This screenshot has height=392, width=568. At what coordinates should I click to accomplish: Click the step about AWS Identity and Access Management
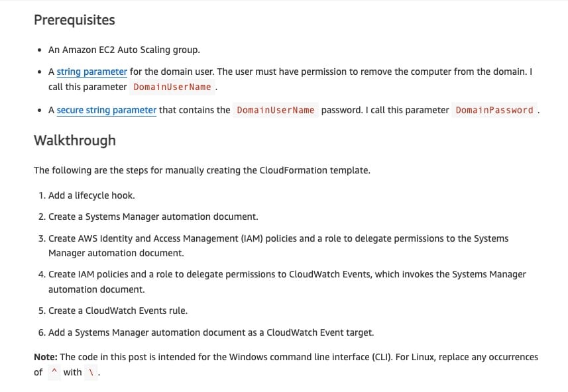[x=278, y=238]
